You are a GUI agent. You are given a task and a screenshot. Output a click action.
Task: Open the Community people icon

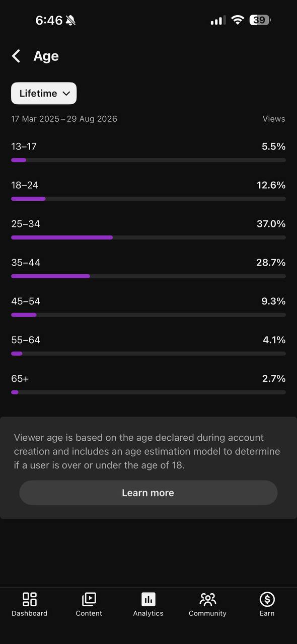207,599
